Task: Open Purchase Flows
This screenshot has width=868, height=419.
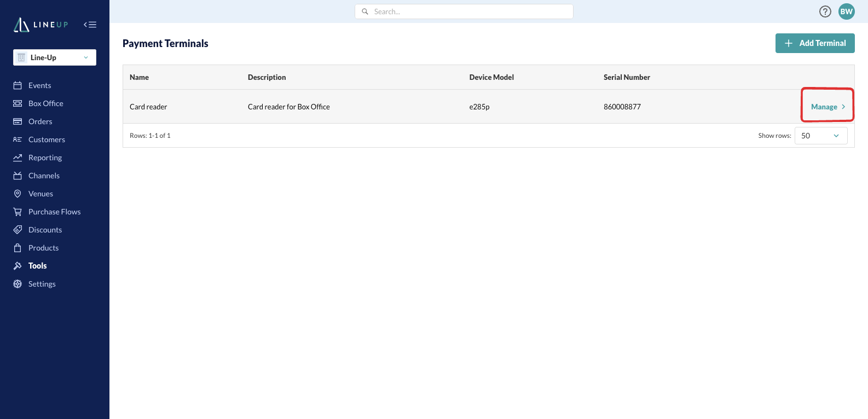Action: [x=54, y=212]
